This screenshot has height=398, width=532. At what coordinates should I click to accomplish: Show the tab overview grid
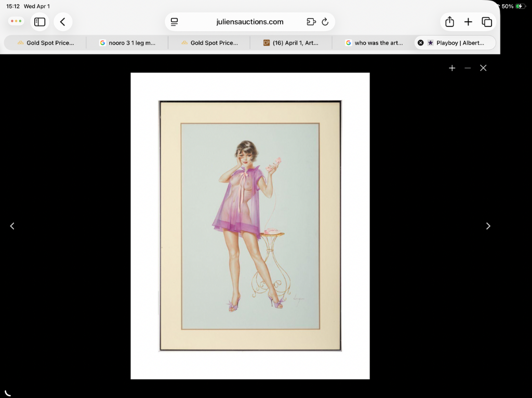click(487, 22)
